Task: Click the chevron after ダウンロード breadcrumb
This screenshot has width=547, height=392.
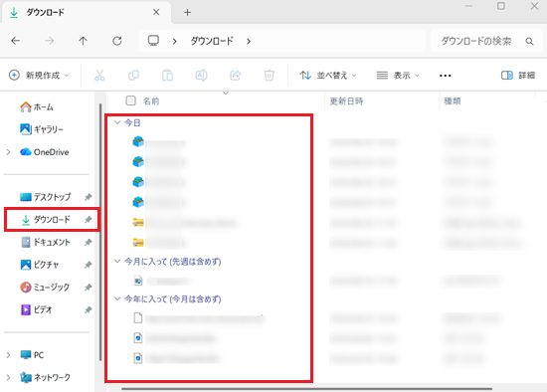Action: click(249, 41)
